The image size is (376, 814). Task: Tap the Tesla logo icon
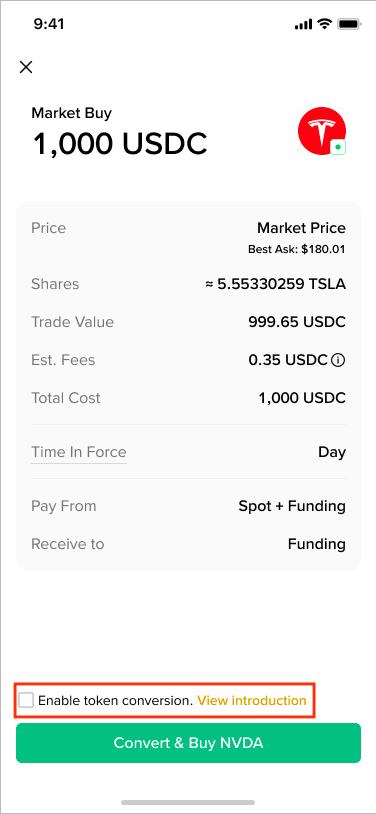(321, 130)
